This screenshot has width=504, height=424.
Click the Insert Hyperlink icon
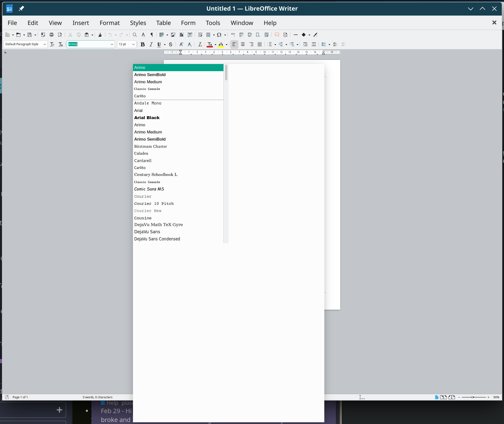(233, 35)
